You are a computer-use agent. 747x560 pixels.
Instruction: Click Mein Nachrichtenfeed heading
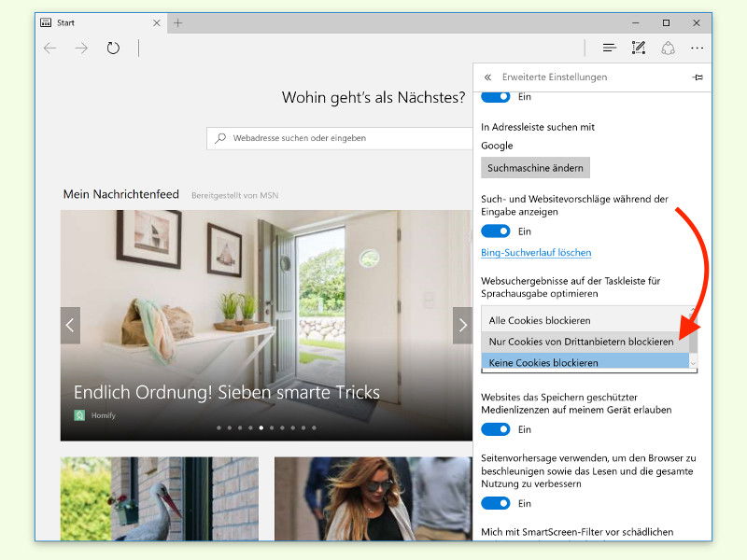(x=121, y=194)
